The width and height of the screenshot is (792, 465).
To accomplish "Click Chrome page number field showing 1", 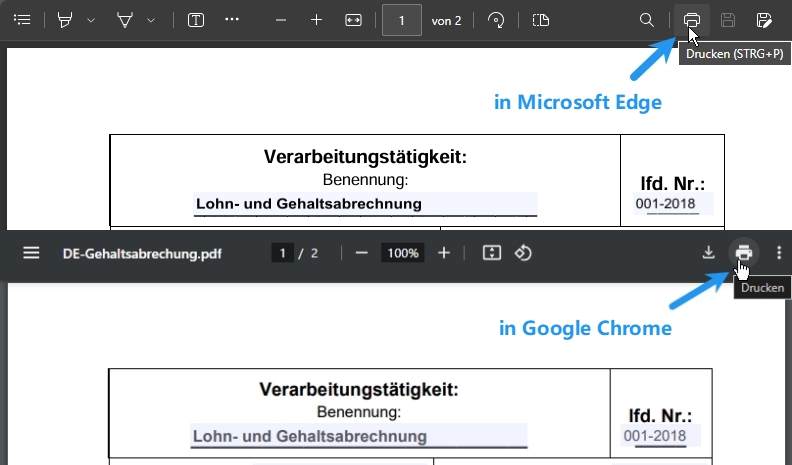I will click(282, 253).
